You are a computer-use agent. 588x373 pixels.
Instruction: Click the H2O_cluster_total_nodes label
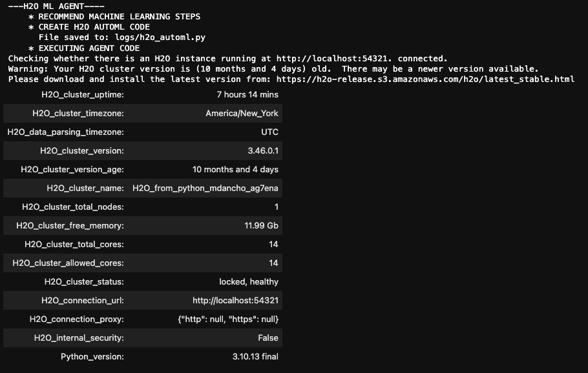tap(73, 207)
